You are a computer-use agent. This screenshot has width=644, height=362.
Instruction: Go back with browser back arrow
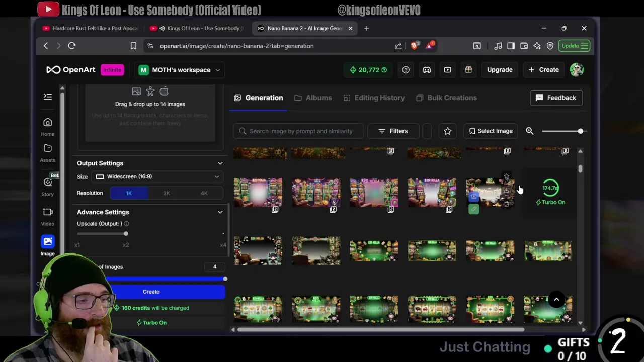tap(46, 46)
